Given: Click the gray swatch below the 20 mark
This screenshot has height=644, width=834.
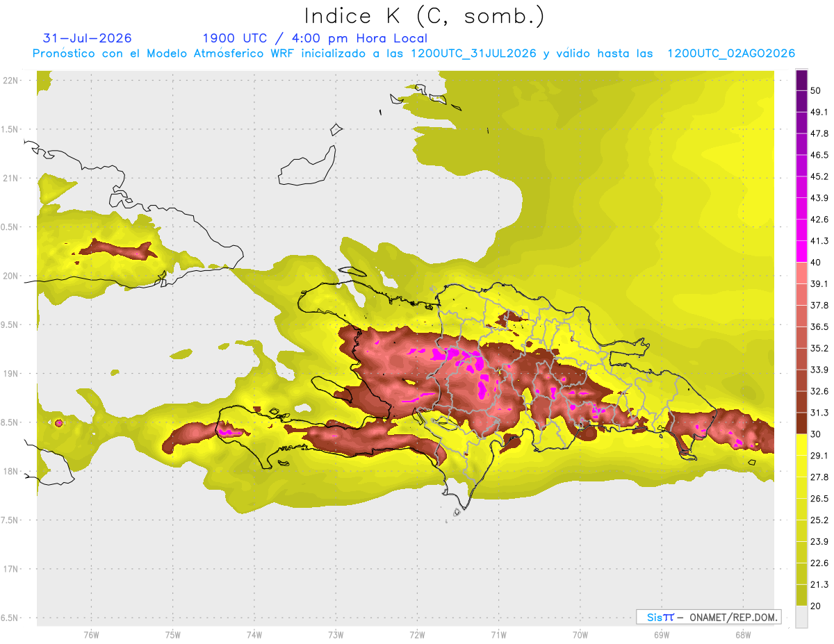Looking at the screenshot, I should coord(801,616).
